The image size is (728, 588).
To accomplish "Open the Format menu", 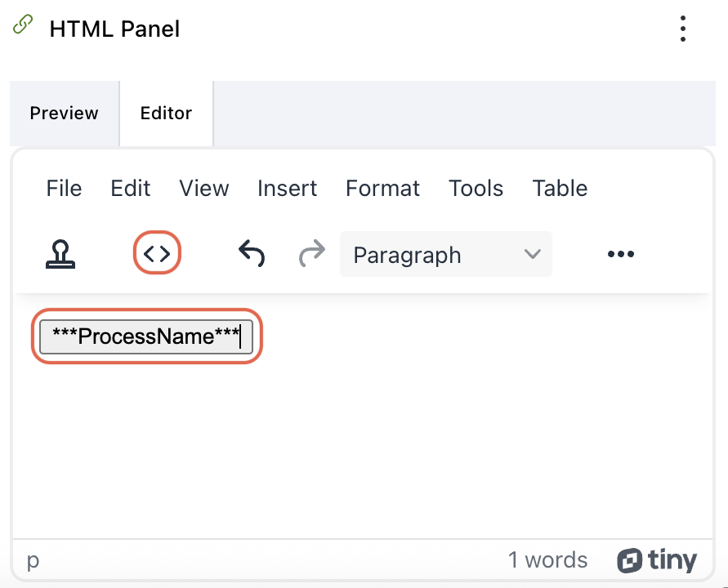I will point(382,189).
